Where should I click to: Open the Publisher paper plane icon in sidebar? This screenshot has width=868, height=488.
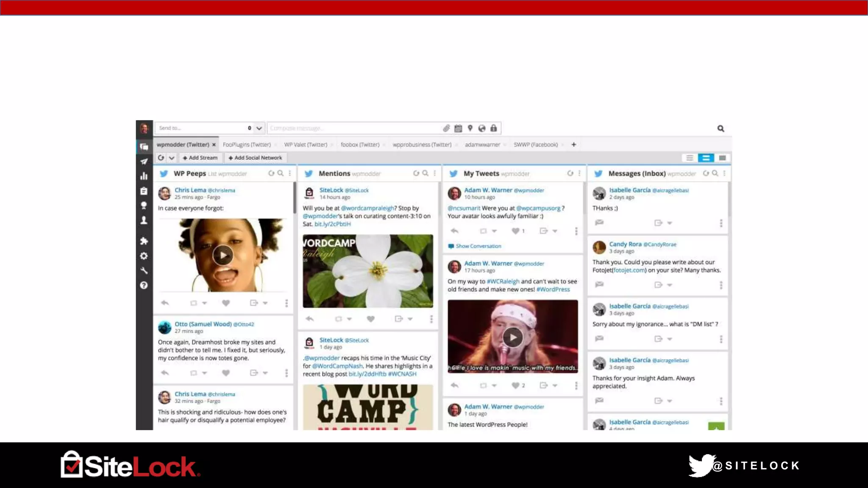[144, 161]
